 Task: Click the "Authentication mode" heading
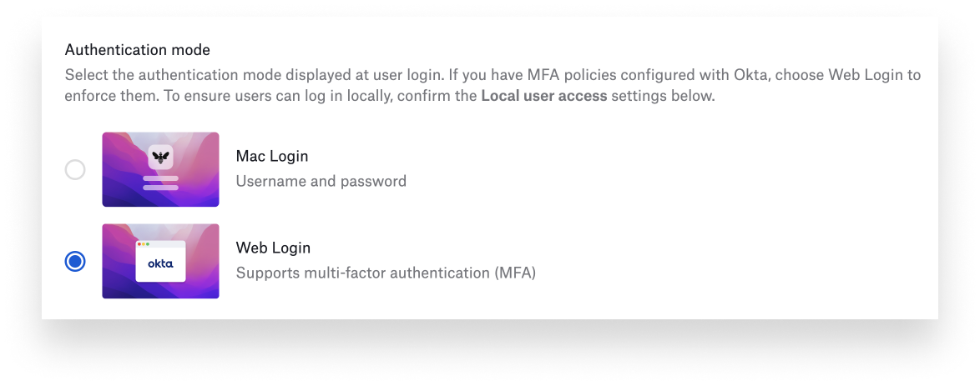[138, 50]
